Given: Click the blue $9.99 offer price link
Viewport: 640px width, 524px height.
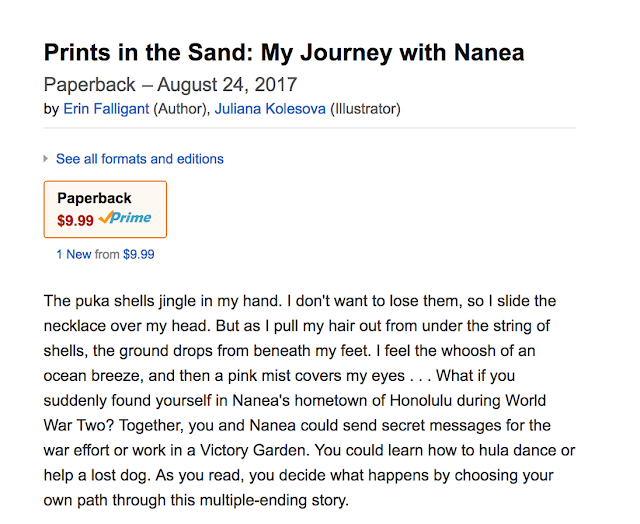Looking at the screenshot, I should pyautogui.click(x=138, y=254).
